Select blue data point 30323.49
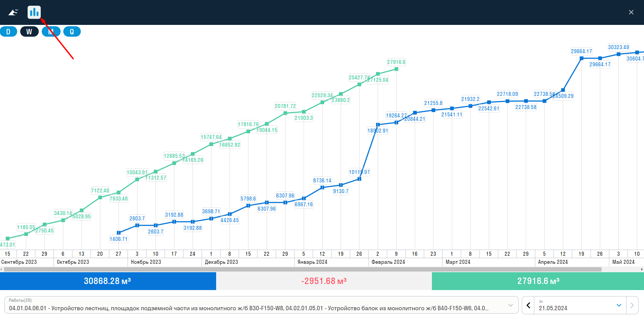644x320 pixels. tap(618, 54)
